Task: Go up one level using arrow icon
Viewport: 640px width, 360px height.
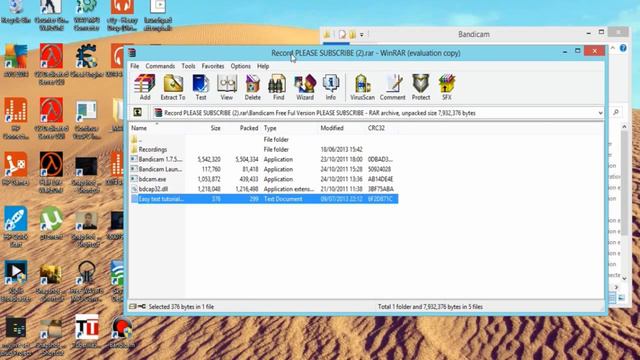Action: (x=138, y=113)
